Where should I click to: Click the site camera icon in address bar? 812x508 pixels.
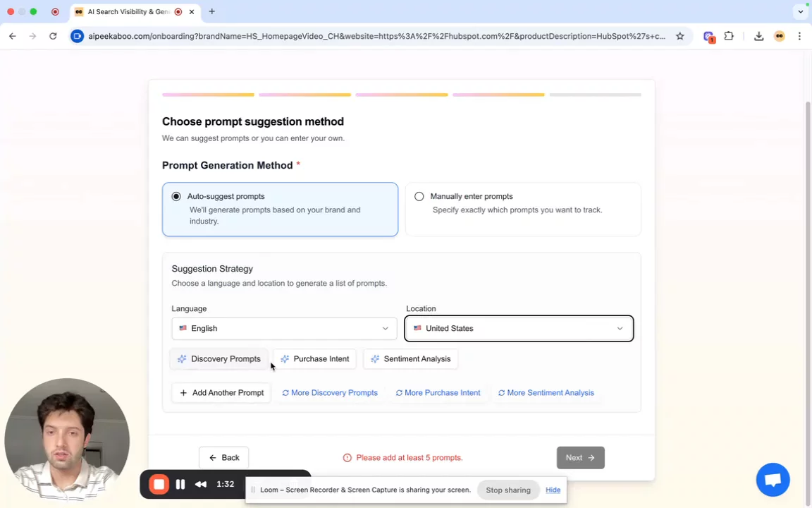[77, 36]
